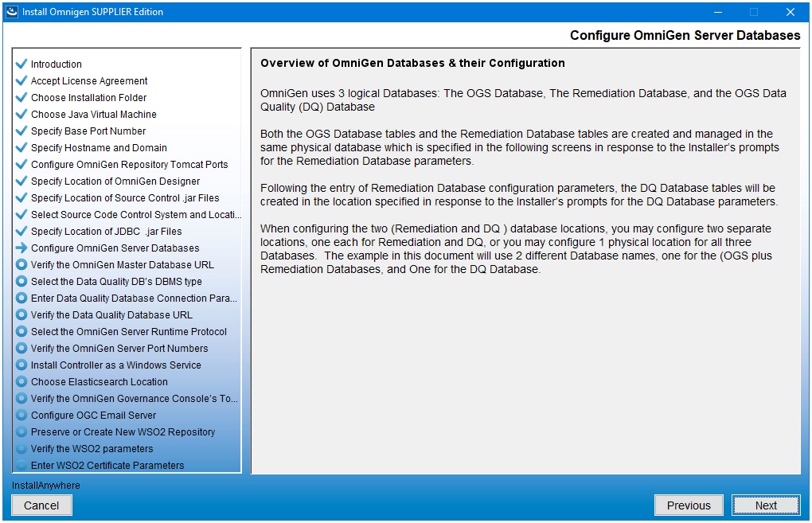Viewport: 812px width, 523px height.
Task: Click the checkmark beside Configure OmniGen Repository Tomcat Ports
Action: click(x=21, y=164)
